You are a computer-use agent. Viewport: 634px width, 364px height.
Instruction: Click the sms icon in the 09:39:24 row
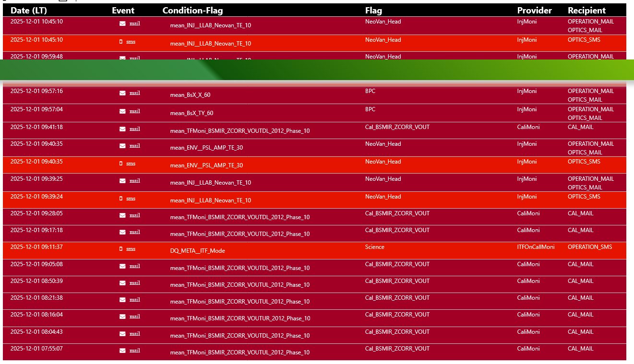point(121,199)
